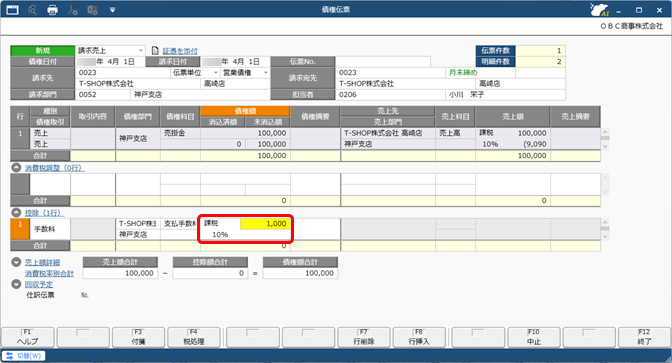Click the F1 ヘルプ button
Viewport: 672px width, 363px height.
27,337
